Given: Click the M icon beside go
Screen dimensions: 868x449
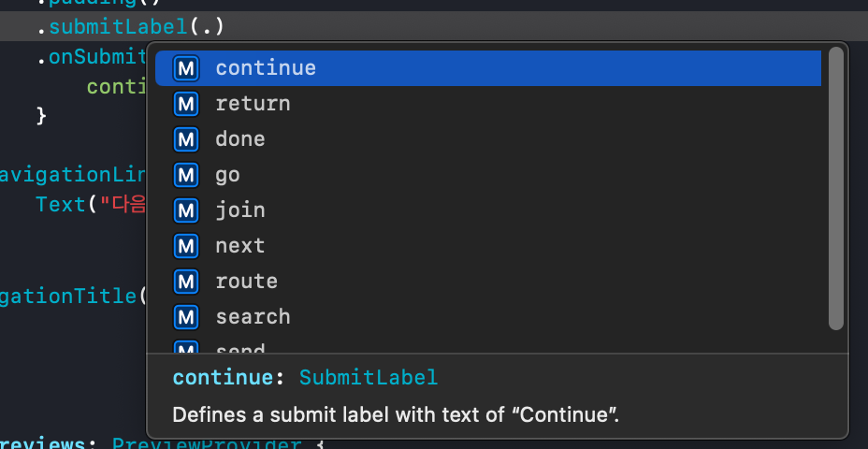Looking at the screenshot, I should point(186,175).
